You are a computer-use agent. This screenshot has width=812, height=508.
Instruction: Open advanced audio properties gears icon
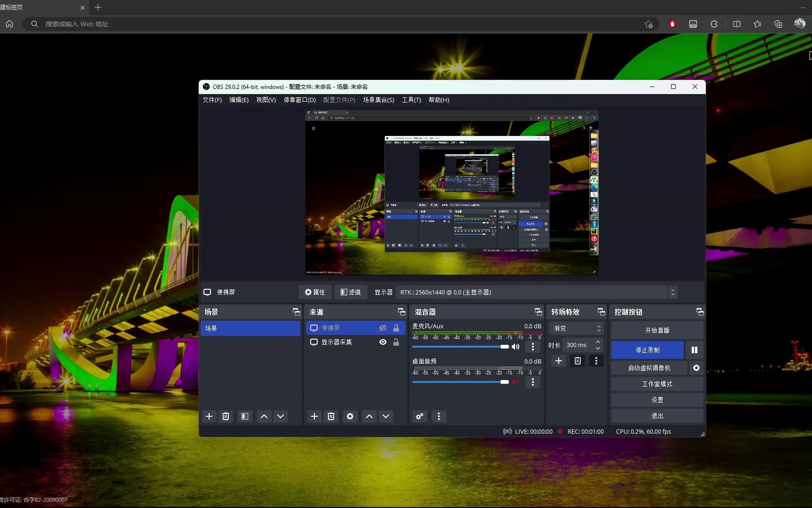[420, 416]
